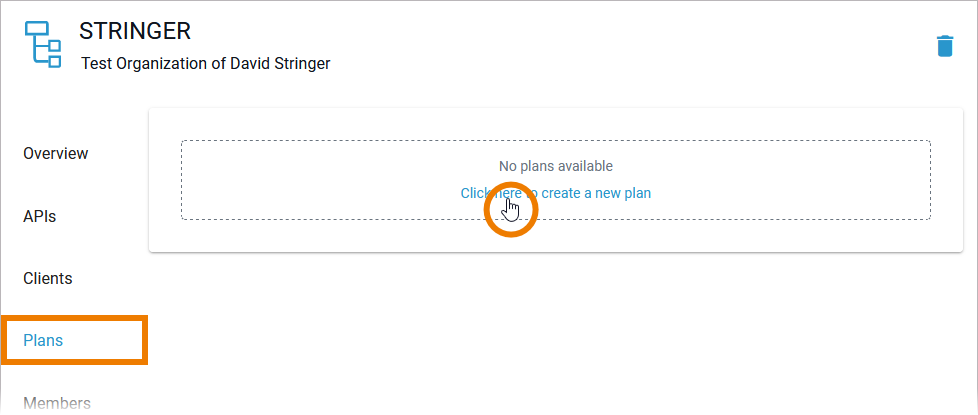View the organization's Clients section
The width and height of the screenshot is (978, 415).
[x=48, y=278]
